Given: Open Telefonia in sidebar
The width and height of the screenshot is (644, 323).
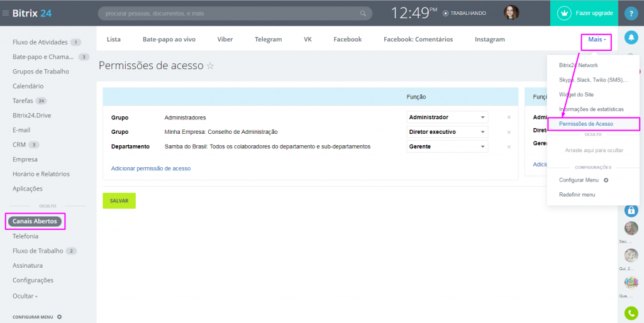Looking at the screenshot, I should (x=25, y=236).
